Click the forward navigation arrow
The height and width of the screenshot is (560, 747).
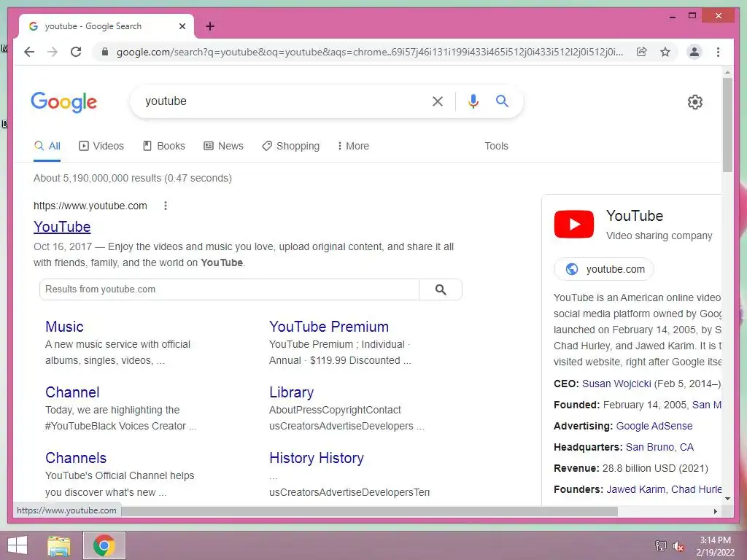(53, 52)
